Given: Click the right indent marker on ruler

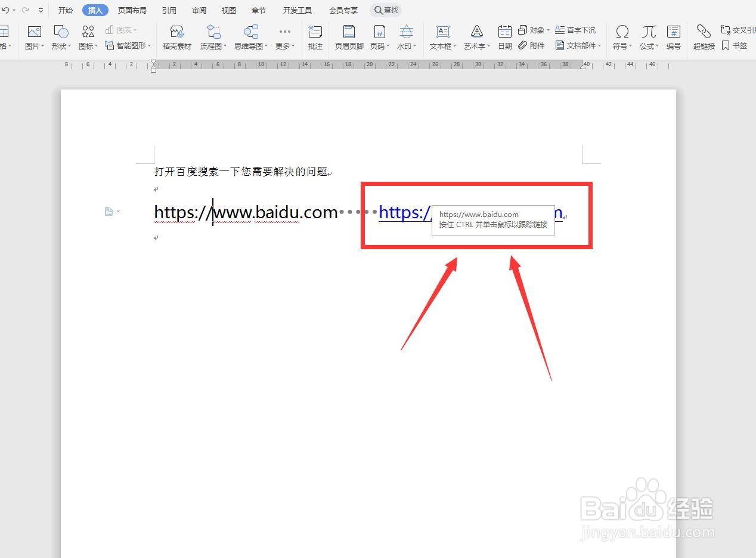Looking at the screenshot, I should pyautogui.click(x=583, y=66).
